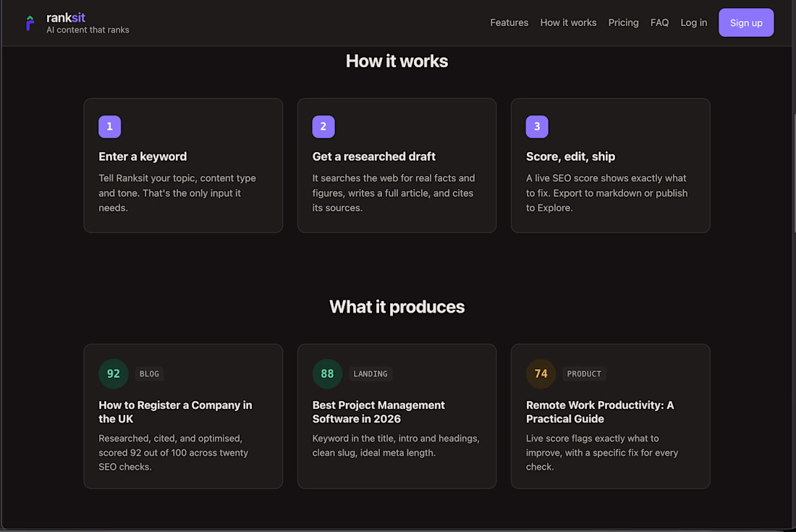This screenshot has height=532, width=796.
Task: Click the step 2 number badge
Action: 323,127
